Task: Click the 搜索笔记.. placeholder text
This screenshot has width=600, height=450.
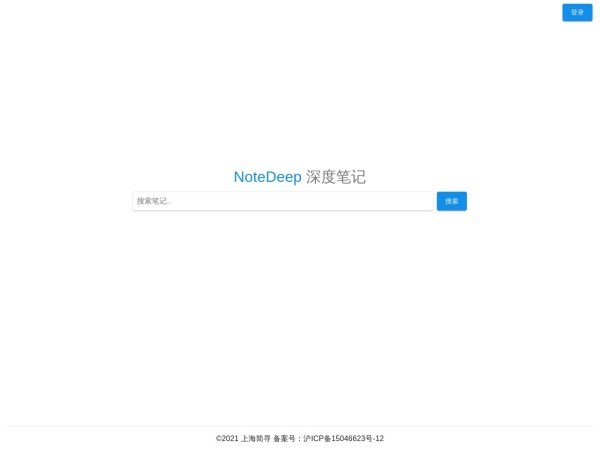Action: coord(154,201)
